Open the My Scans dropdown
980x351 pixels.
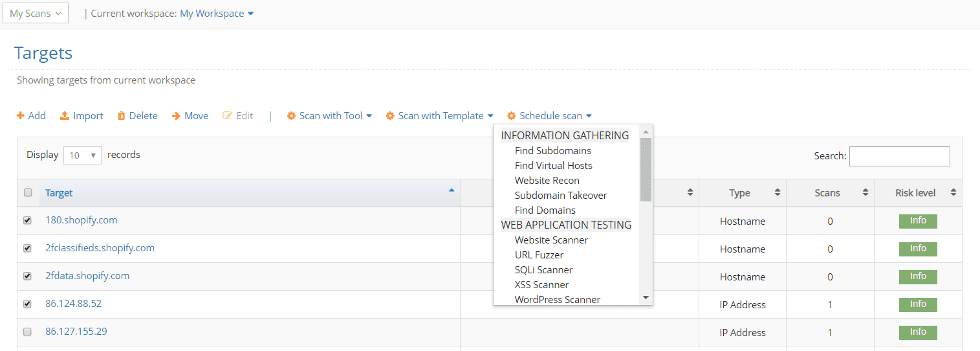tap(36, 13)
